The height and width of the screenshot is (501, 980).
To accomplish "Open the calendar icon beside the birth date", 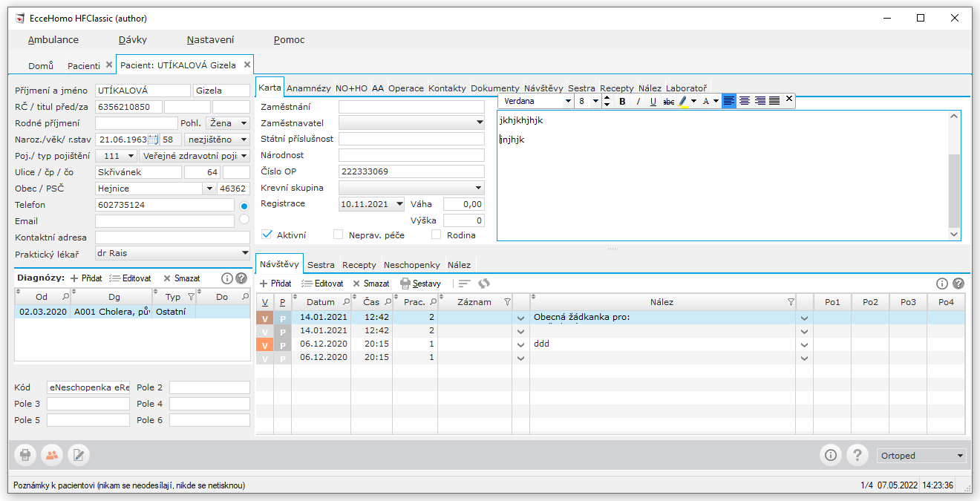I will (154, 140).
